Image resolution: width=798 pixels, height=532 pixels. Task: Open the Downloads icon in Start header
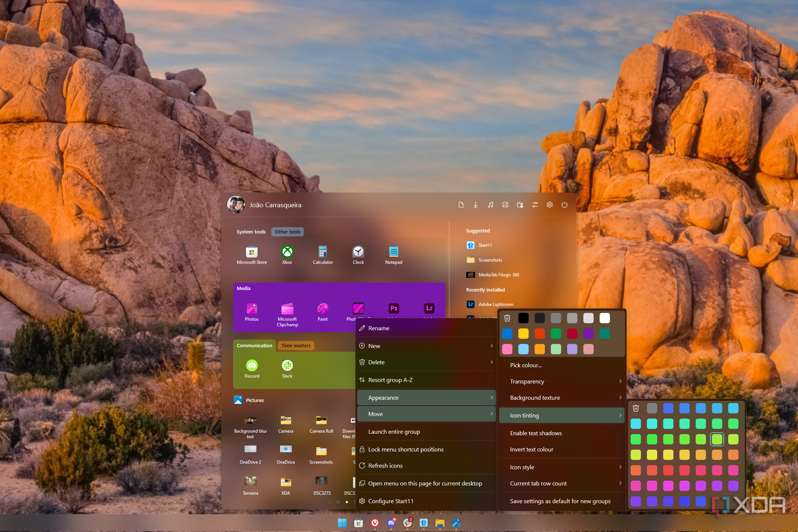(475, 205)
